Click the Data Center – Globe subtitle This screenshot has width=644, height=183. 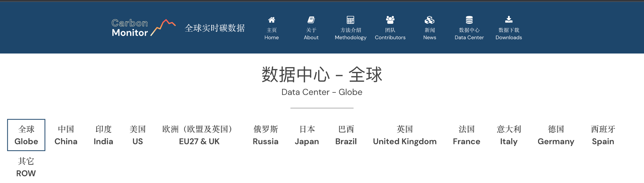click(x=322, y=92)
